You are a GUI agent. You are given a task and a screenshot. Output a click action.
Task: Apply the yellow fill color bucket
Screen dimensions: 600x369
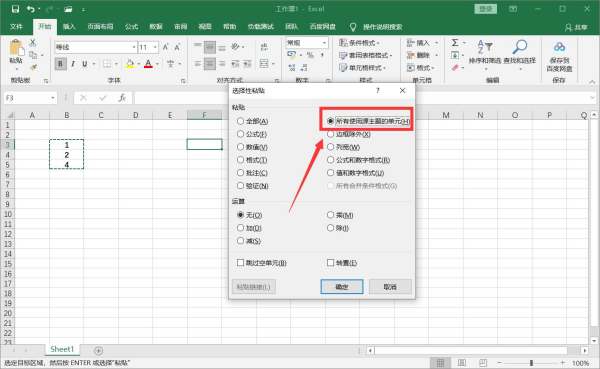(130, 64)
